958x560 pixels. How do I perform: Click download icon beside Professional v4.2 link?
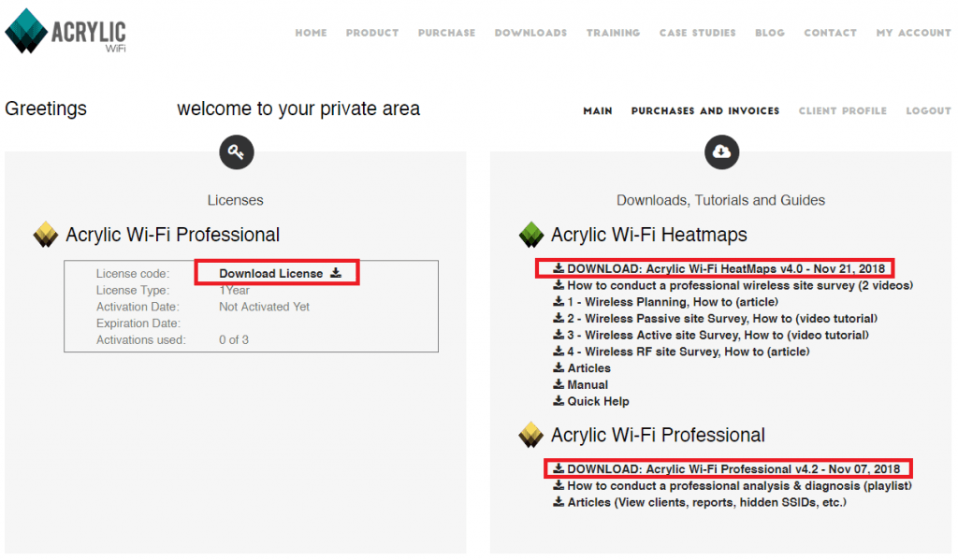[x=559, y=468]
